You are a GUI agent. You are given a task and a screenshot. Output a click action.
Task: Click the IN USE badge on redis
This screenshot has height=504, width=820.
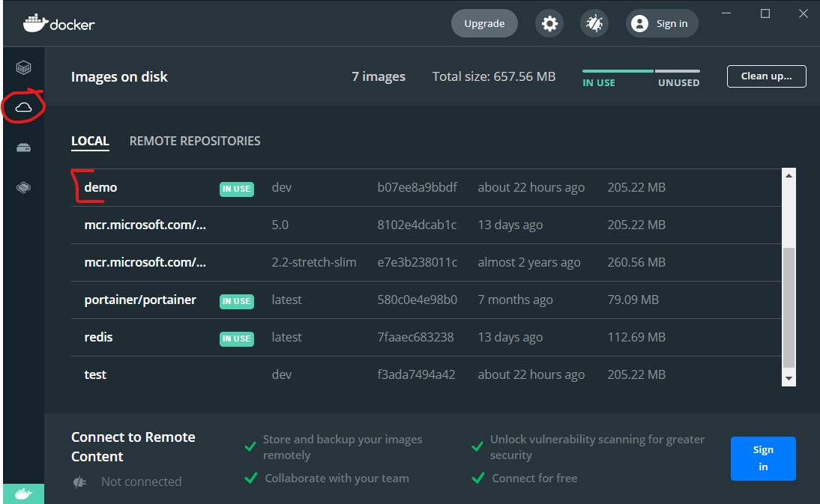coord(237,339)
